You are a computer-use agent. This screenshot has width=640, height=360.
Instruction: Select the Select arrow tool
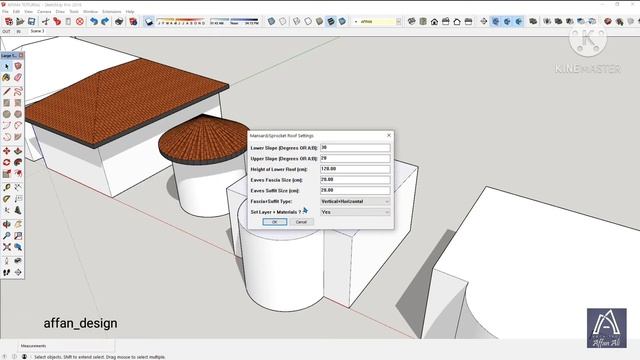(x=7, y=66)
